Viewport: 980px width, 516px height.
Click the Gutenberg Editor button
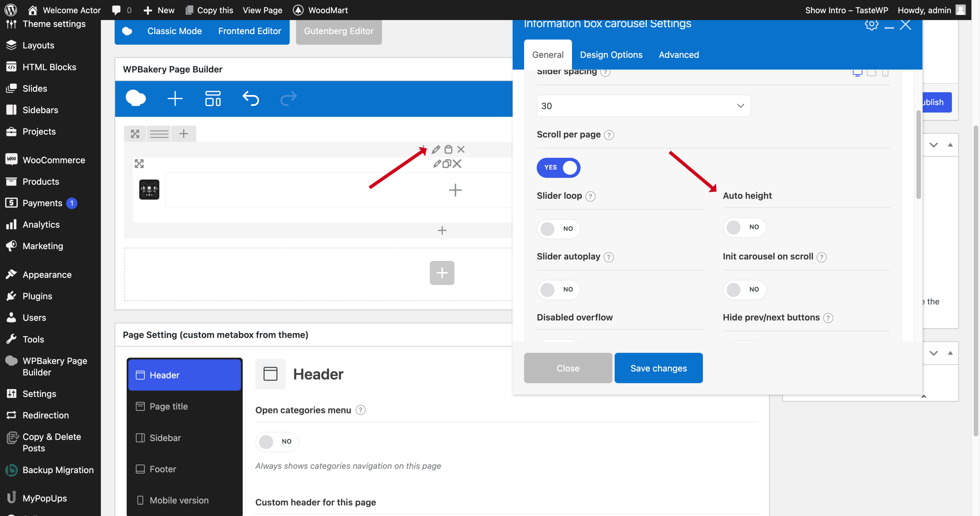pyautogui.click(x=339, y=31)
